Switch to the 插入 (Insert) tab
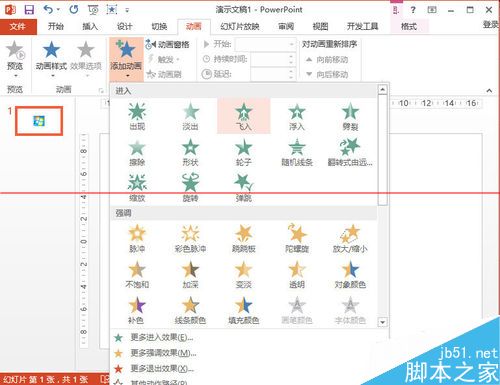 tap(90, 26)
